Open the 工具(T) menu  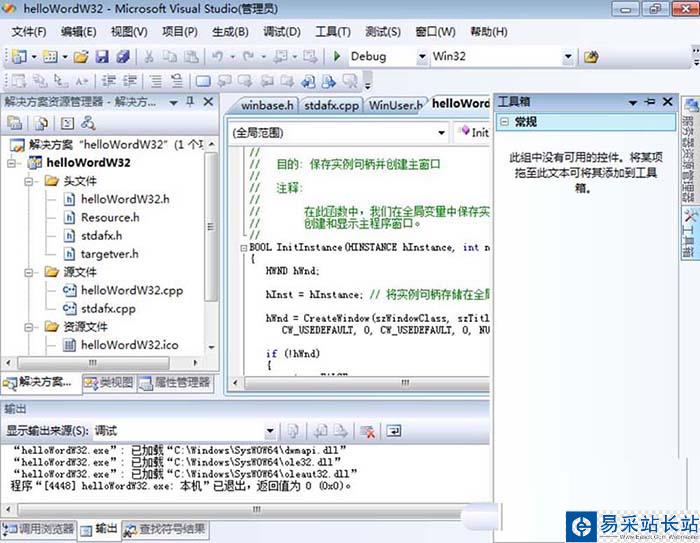point(333,32)
